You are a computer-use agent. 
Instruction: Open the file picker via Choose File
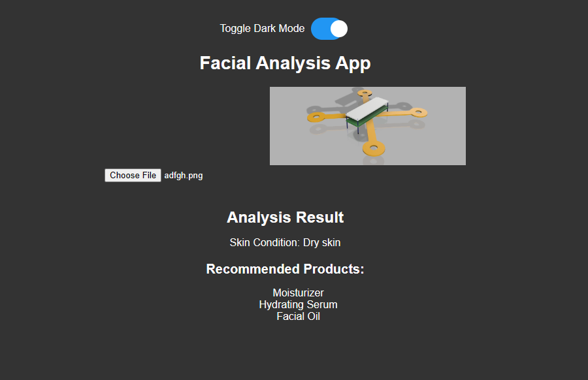pyautogui.click(x=133, y=175)
